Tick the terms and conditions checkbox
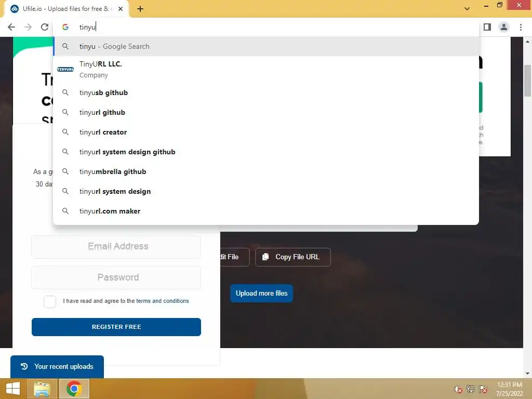The image size is (532, 399). pyautogui.click(x=50, y=301)
